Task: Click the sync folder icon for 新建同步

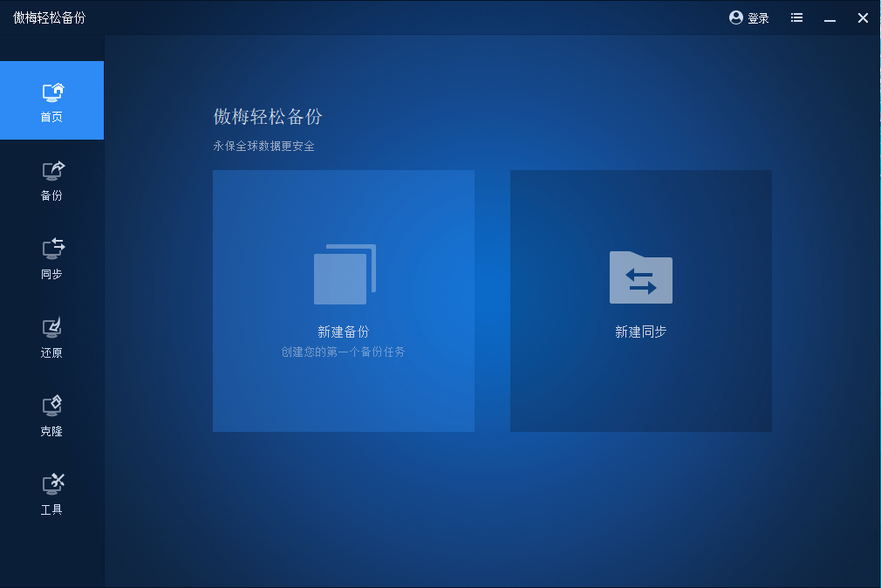Action: pyautogui.click(x=641, y=277)
